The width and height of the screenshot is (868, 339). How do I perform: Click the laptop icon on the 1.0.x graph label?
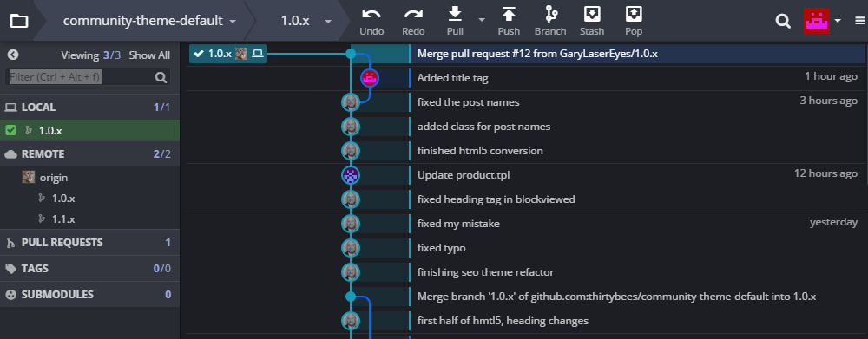point(258,54)
